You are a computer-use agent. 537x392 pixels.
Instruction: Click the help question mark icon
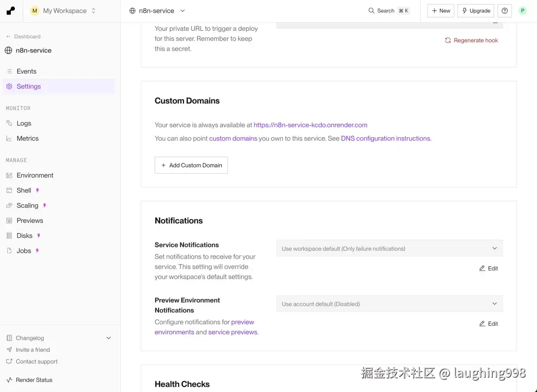505,11
